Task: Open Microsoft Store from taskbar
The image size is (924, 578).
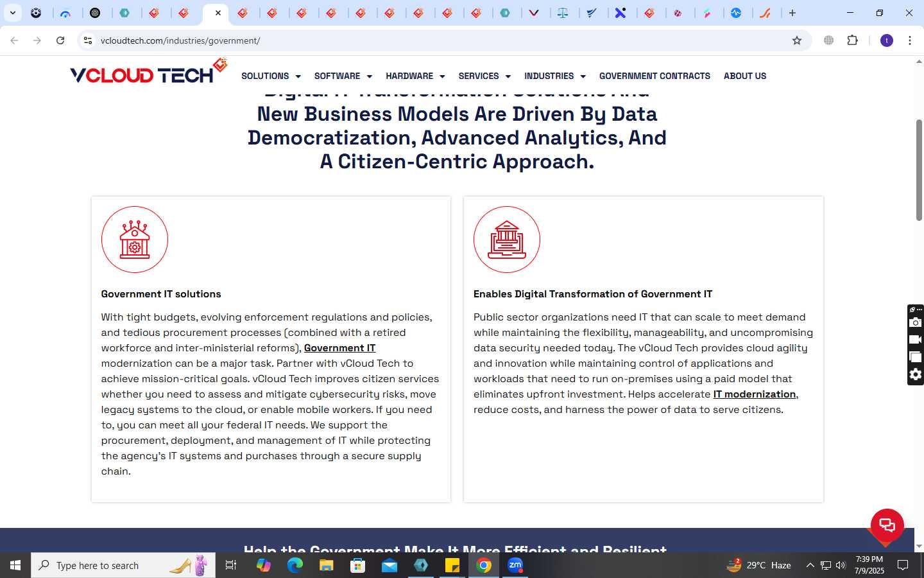Action: coord(357,565)
